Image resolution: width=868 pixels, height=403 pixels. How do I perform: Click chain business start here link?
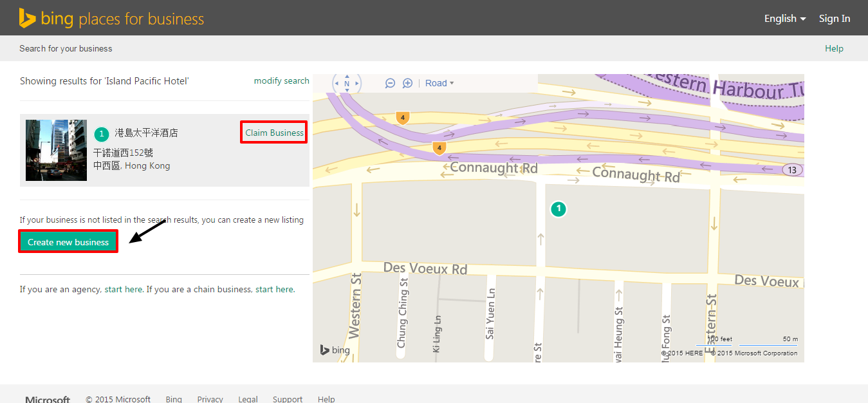275,290
